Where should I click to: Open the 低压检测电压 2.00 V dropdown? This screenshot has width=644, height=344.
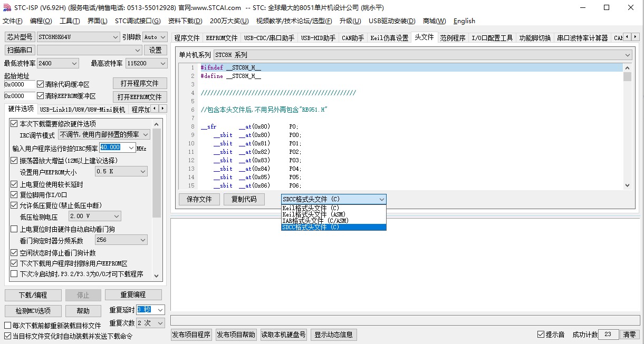(x=94, y=217)
